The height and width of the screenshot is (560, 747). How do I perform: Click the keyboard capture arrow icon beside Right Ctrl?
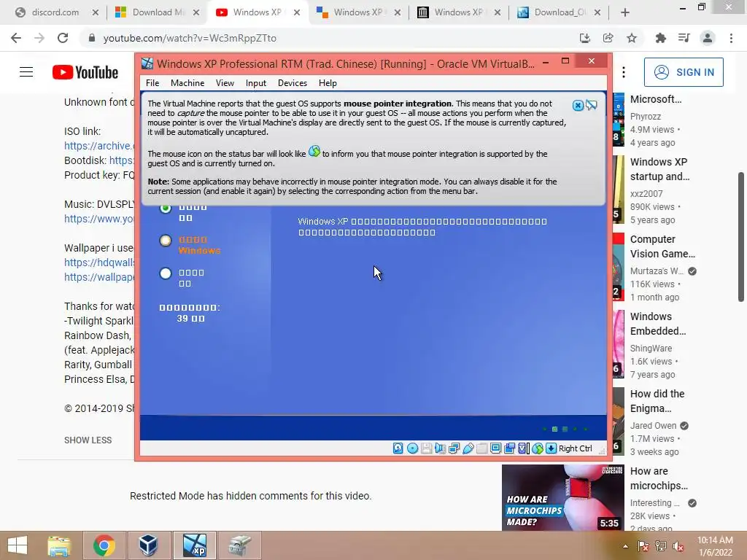pos(551,448)
